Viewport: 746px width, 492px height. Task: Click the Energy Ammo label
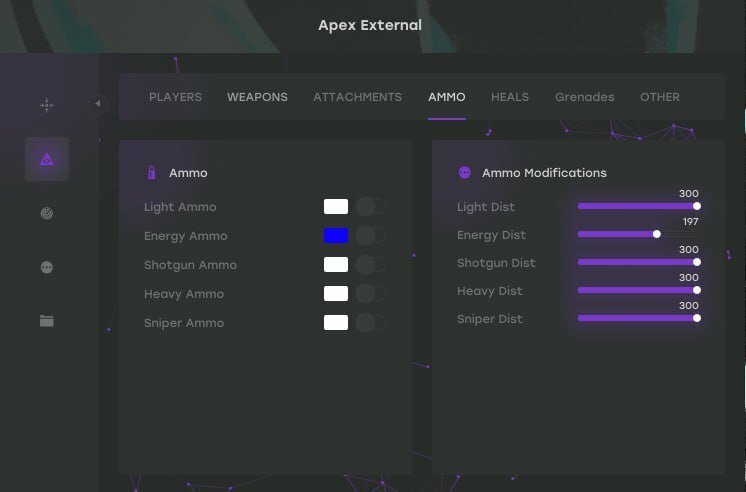186,236
